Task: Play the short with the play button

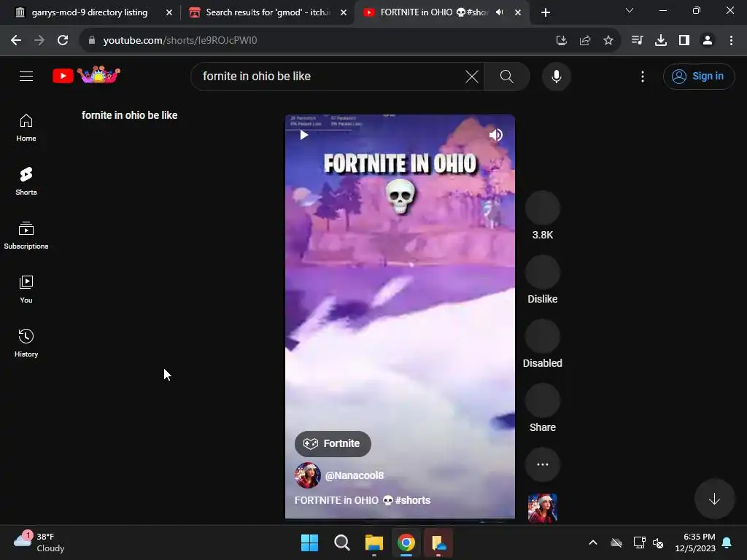Action: [x=304, y=135]
